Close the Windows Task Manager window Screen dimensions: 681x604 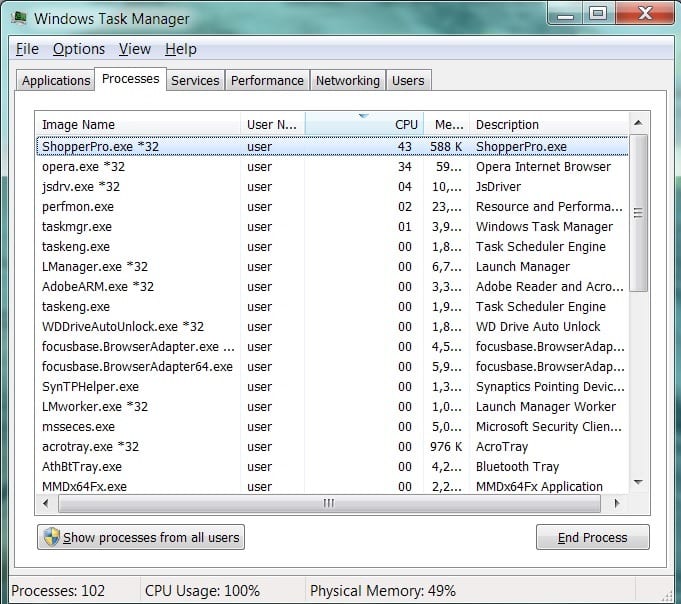[645, 13]
